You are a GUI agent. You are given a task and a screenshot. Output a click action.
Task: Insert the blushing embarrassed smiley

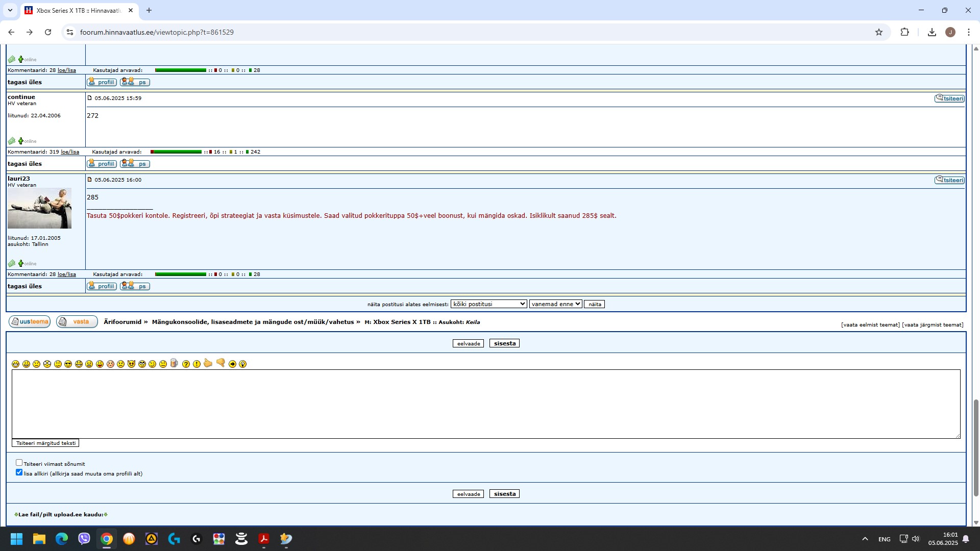click(110, 364)
